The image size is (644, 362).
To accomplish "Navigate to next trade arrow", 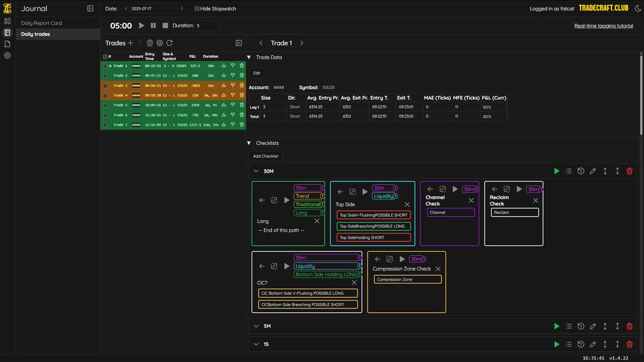I will point(302,43).
